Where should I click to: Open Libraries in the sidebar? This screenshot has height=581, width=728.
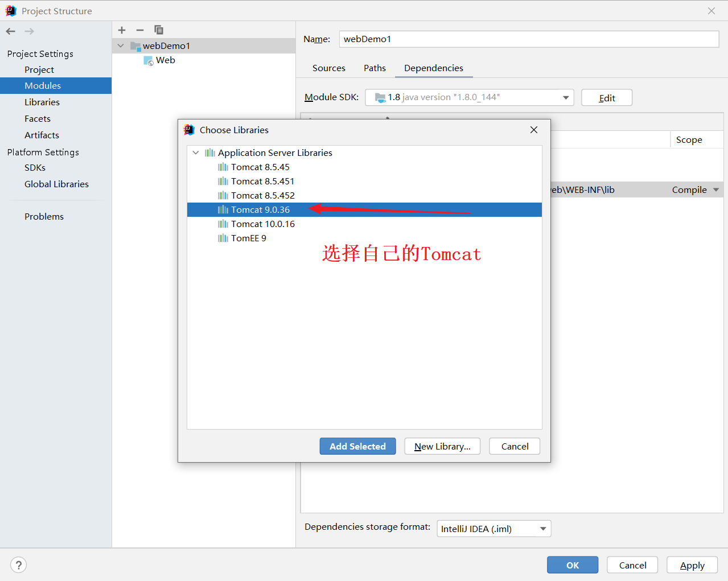click(x=42, y=102)
